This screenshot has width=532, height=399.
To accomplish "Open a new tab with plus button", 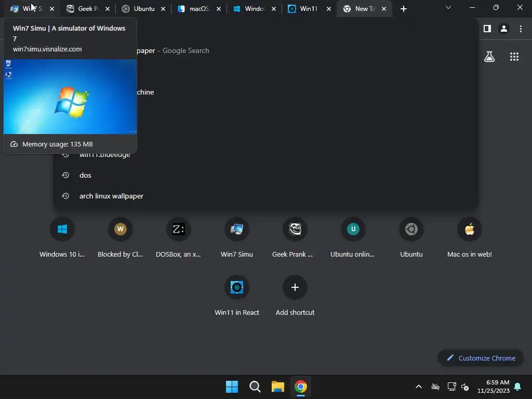I will [x=403, y=9].
